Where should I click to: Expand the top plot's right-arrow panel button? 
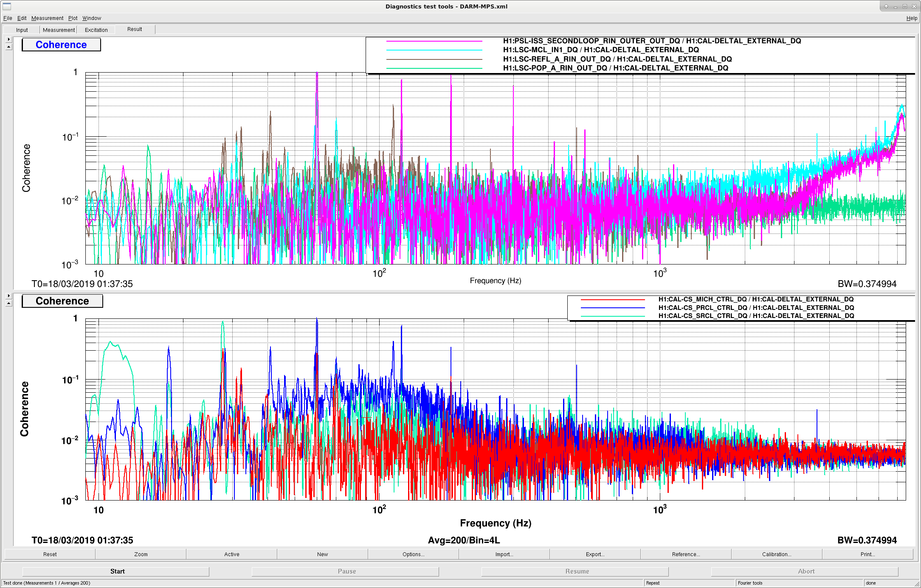[9, 39]
